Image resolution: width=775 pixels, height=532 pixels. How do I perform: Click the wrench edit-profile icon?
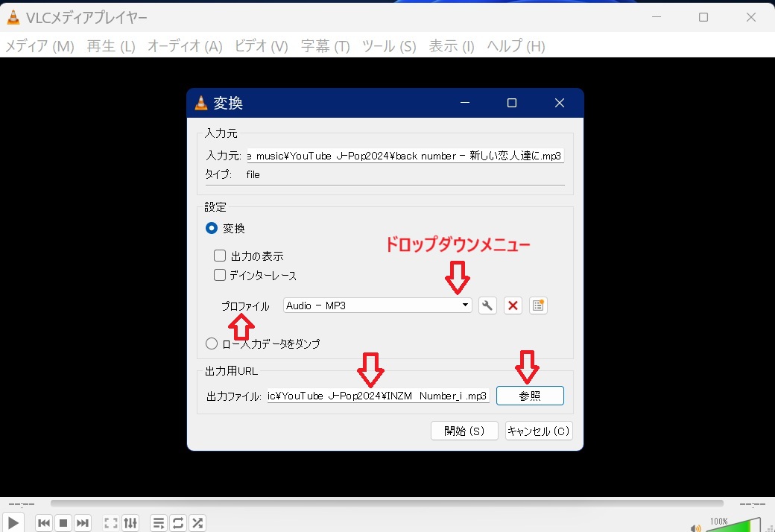[x=487, y=305]
